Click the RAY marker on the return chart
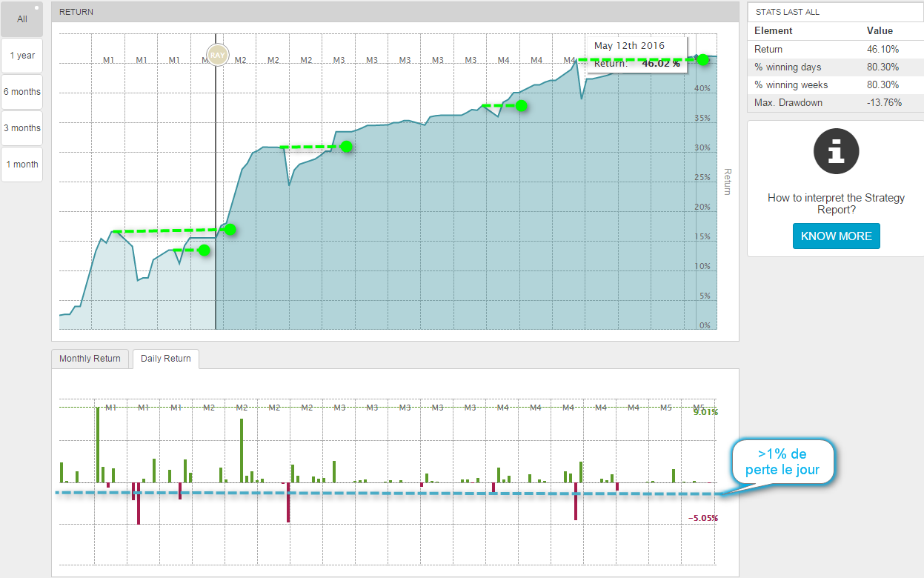Viewport: 924px width, 578px height. [x=216, y=55]
